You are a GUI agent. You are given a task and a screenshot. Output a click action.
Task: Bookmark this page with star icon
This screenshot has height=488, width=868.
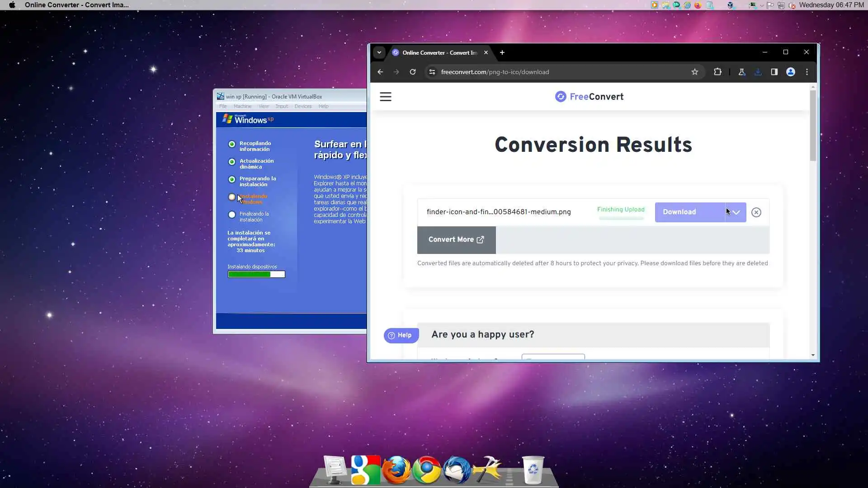click(694, 72)
